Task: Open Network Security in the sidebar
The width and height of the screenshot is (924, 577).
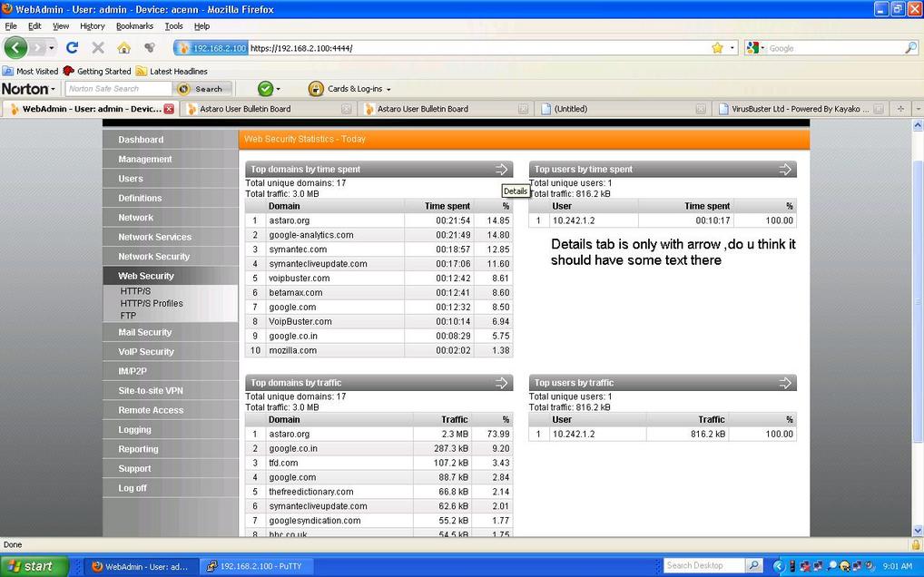Action: click(154, 257)
